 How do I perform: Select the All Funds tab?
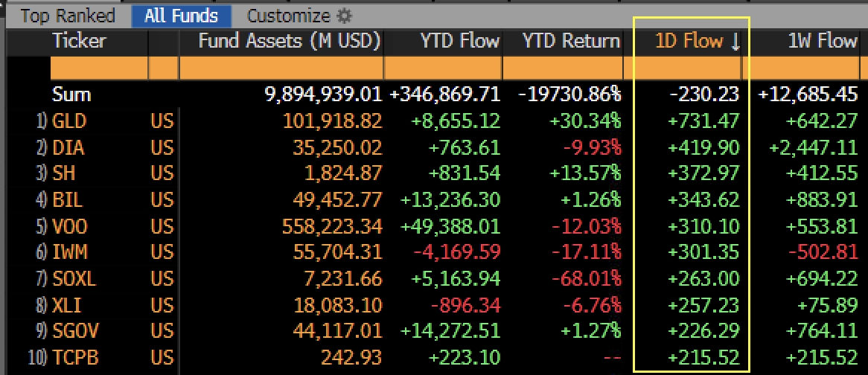[x=181, y=16]
